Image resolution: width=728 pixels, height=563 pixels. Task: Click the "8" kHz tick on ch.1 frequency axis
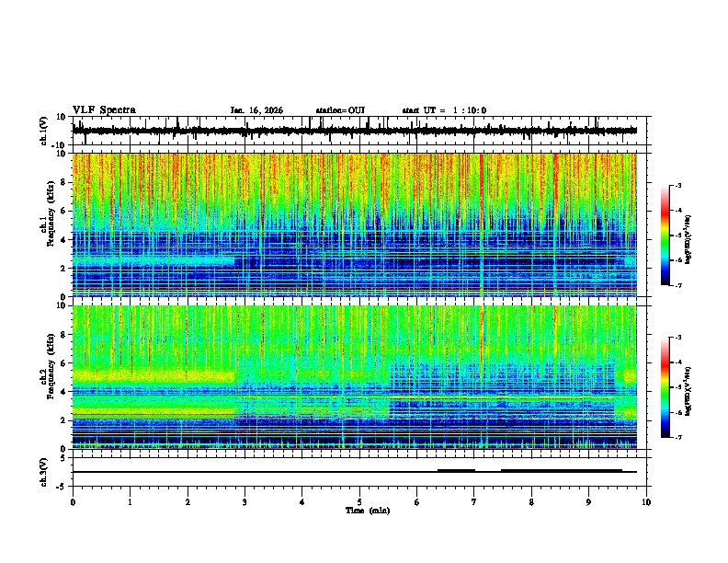64,182
